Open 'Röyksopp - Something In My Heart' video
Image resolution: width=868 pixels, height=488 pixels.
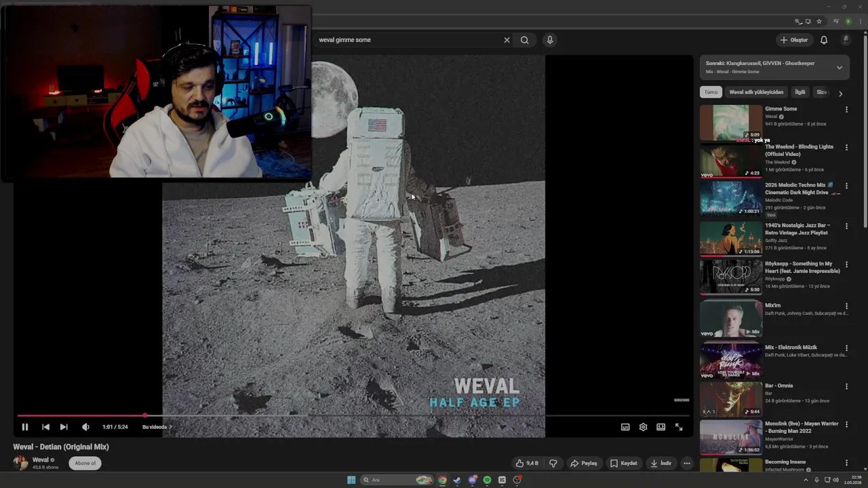click(x=802, y=267)
